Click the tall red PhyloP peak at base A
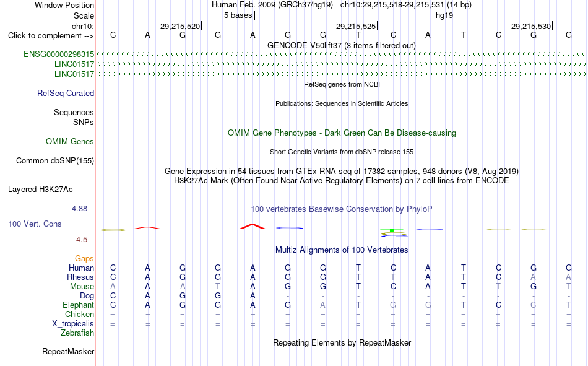The image size is (588, 366). [x=253, y=227]
